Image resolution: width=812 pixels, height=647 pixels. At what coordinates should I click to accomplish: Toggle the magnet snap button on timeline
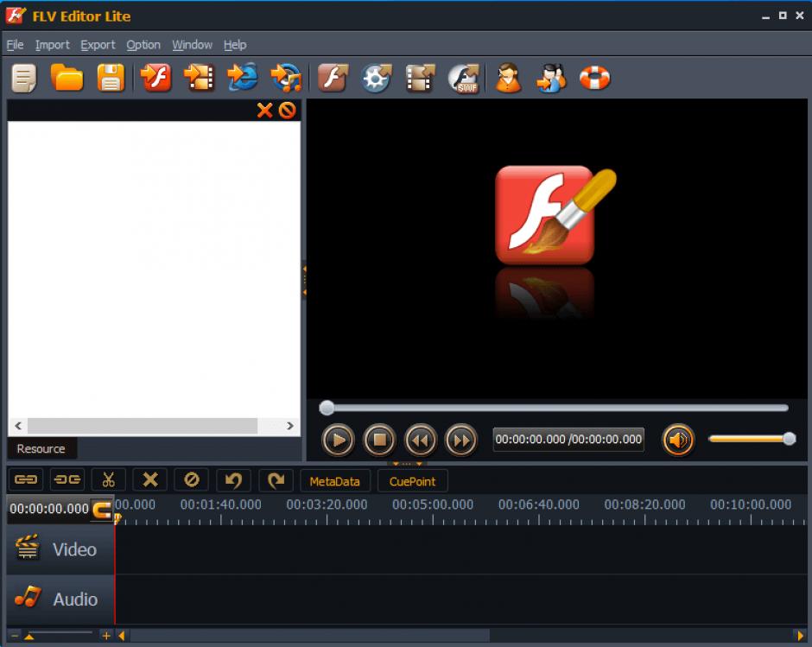[x=102, y=509]
